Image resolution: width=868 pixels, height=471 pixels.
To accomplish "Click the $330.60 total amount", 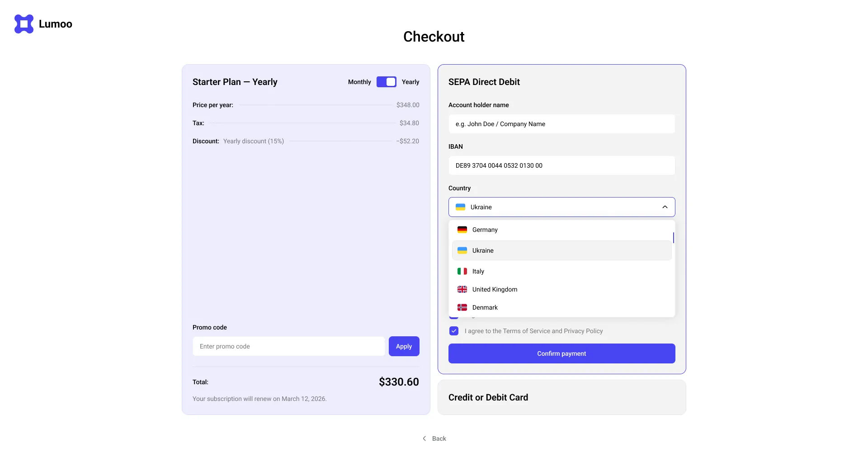I will [x=399, y=382].
